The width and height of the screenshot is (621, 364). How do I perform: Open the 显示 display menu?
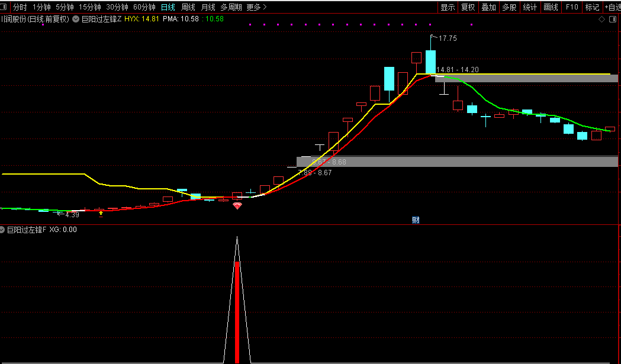pyautogui.click(x=448, y=7)
